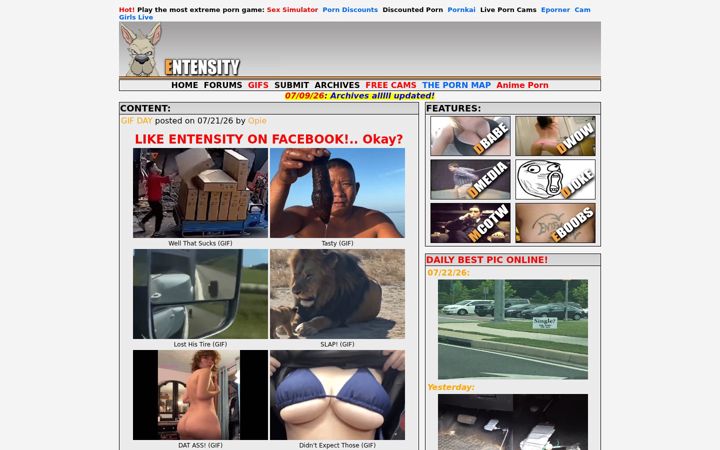The width and height of the screenshot is (720, 450).
Task: Open the 07/22/26 daily best pic image
Action: click(x=512, y=329)
